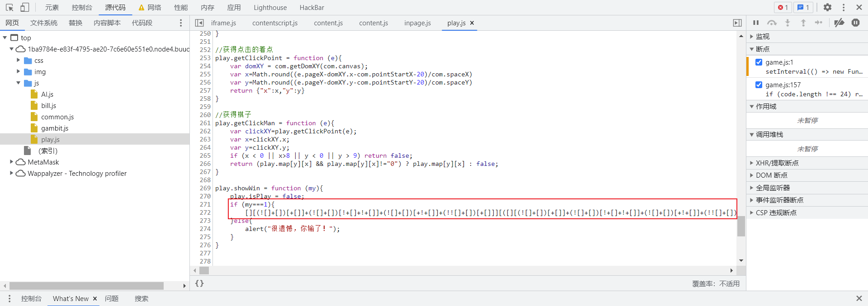Image resolution: width=868 pixels, height=306 pixels.
Task: Close the play.js editor tab
Action: click(472, 23)
